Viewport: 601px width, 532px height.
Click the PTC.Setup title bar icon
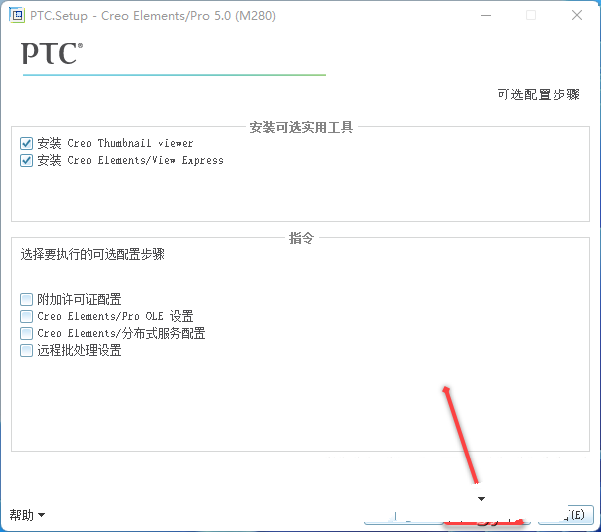click(x=17, y=16)
